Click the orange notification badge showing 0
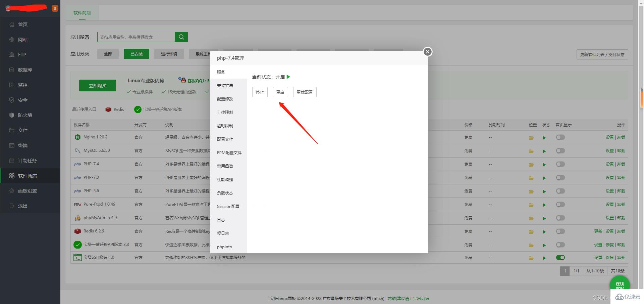The image size is (644, 304). (55, 8)
